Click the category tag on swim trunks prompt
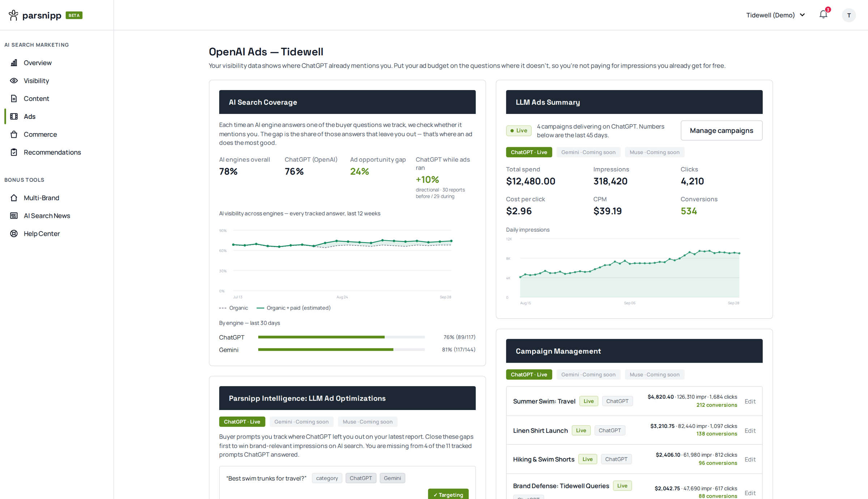 (x=327, y=478)
